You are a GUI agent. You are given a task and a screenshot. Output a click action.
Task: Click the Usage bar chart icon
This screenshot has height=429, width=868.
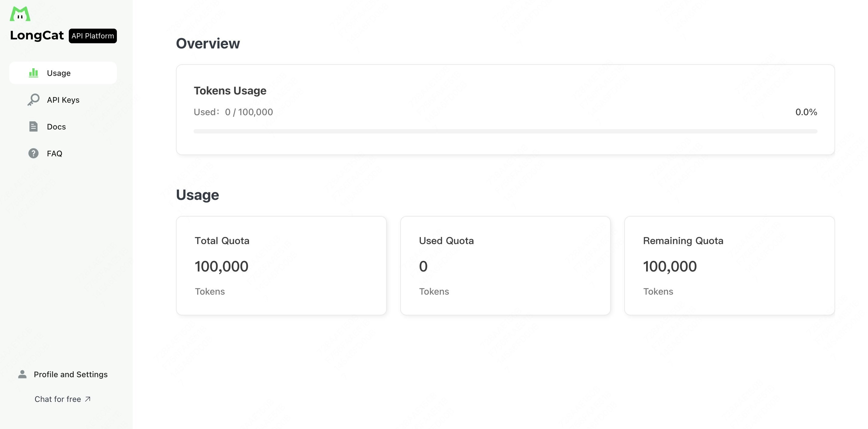[33, 73]
